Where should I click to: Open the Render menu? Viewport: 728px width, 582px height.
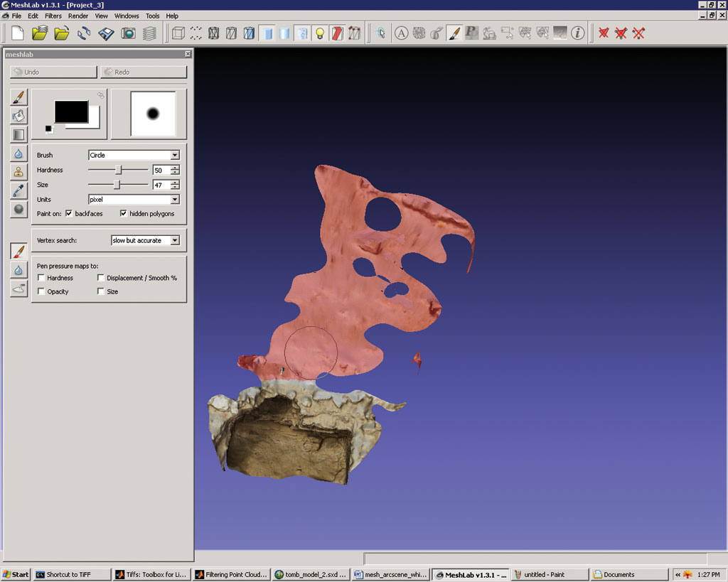pos(78,16)
